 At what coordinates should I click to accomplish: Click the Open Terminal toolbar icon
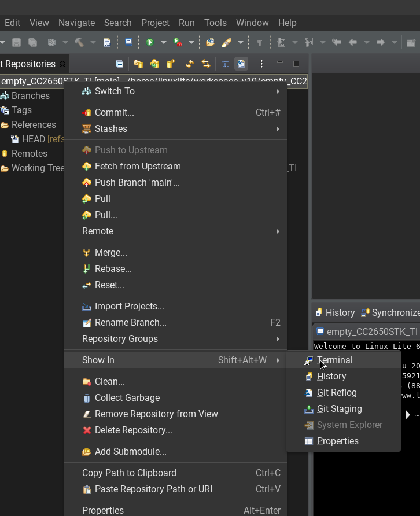pos(128,42)
